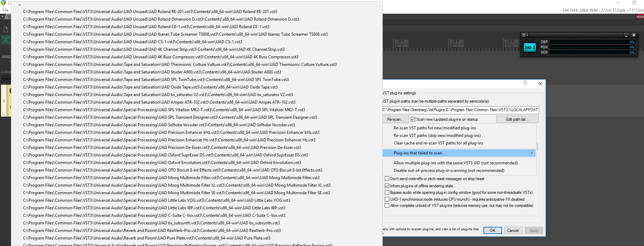Click the New project toolbar icon
This screenshot has width=644, height=246.
click(6, 30)
